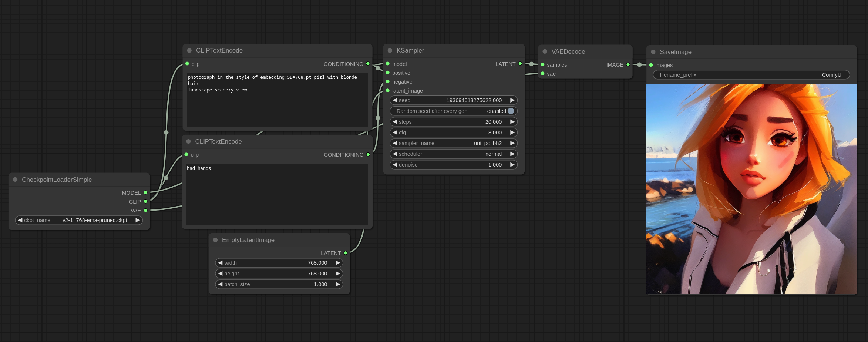Click the generated image preview
The width and height of the screenshot is (868, 342).
click(x=751, y=189)
